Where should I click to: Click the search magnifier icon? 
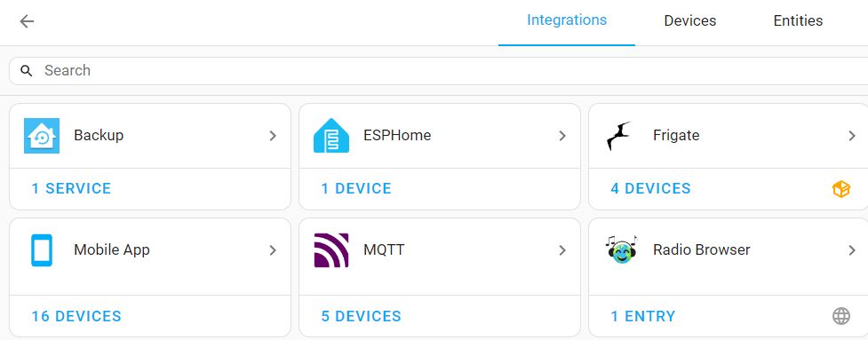click(x=27, y=71)
